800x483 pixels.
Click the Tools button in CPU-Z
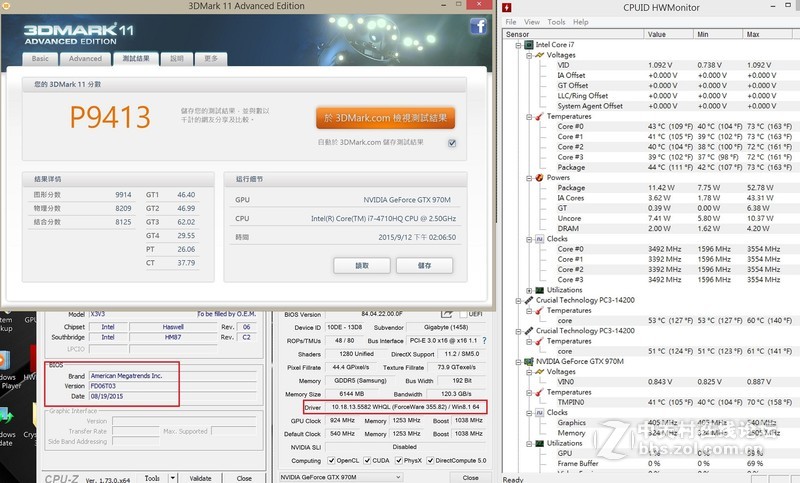tap(152, 478)
